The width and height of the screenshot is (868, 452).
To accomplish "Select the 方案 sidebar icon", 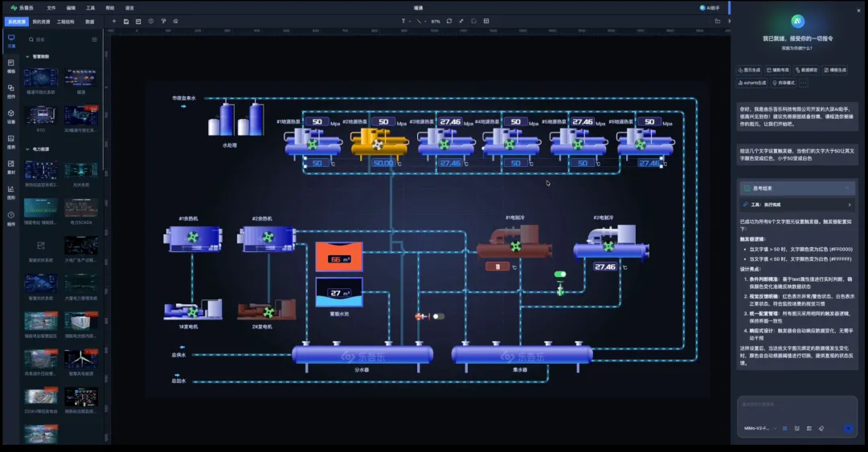I will pos(11,41).
